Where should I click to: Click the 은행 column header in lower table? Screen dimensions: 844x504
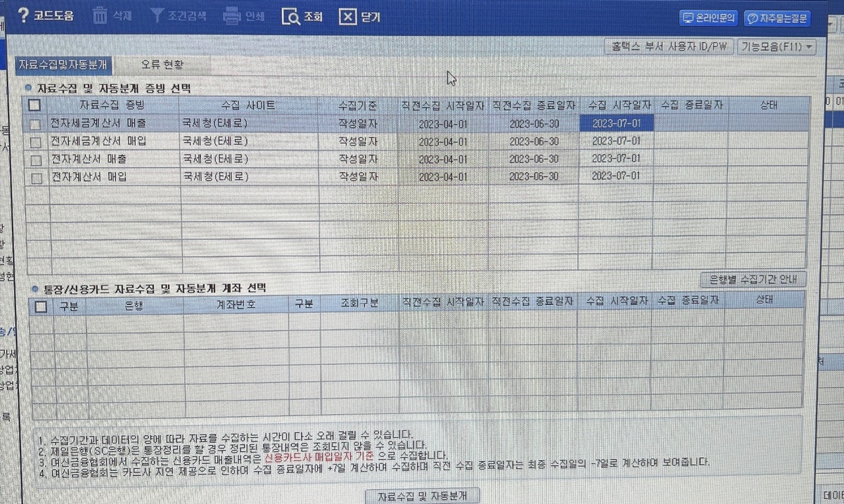tap(134, 304)
